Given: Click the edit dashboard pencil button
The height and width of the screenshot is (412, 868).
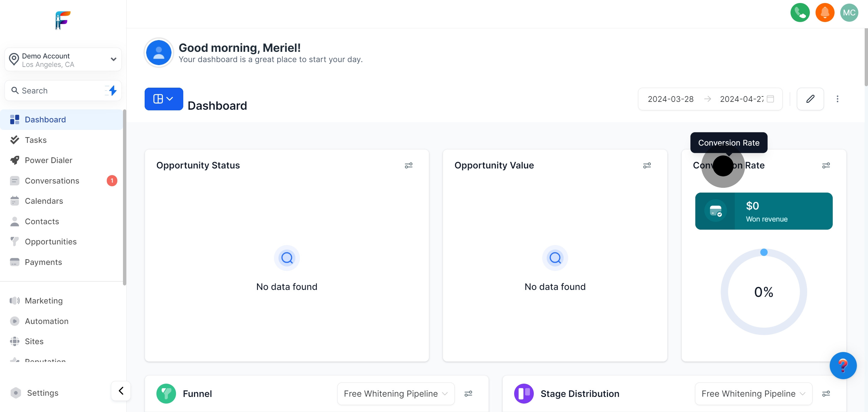Looking at the screenshot, I should (x=810, y=99).
